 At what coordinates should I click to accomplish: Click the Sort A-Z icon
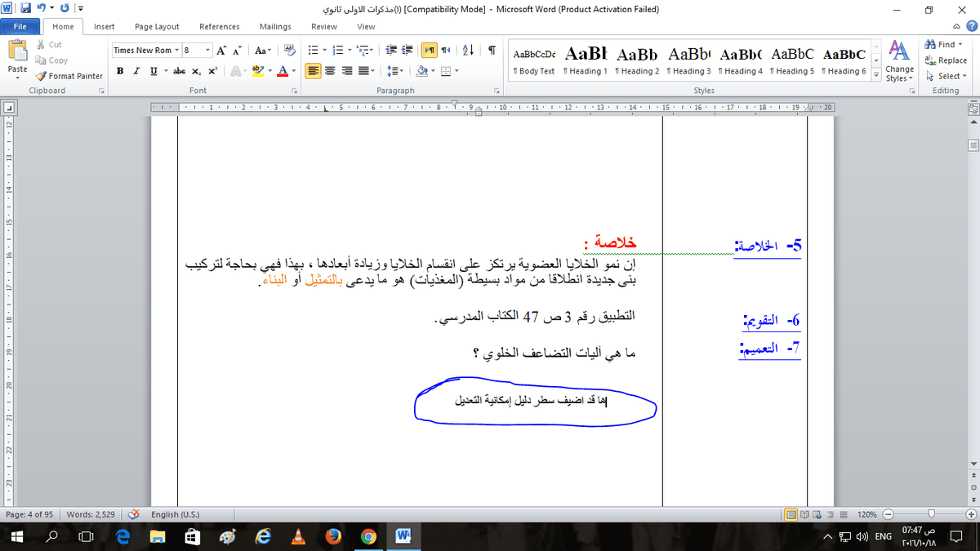468,51
